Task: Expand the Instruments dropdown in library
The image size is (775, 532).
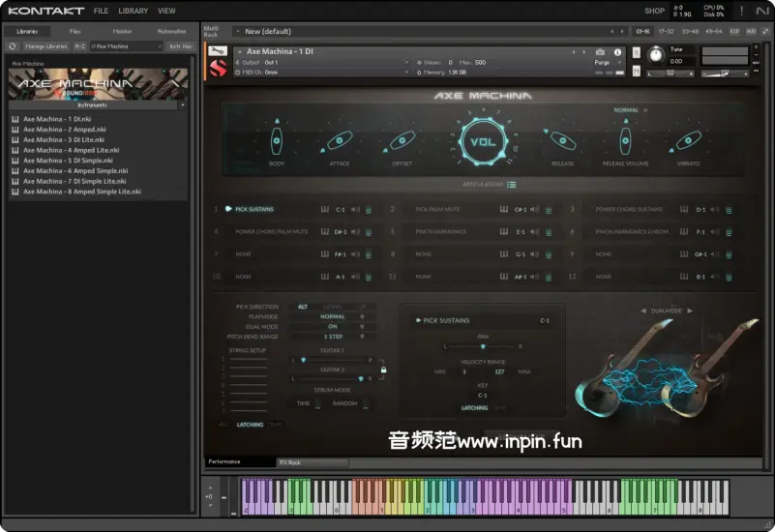Action: click(183, 105)
